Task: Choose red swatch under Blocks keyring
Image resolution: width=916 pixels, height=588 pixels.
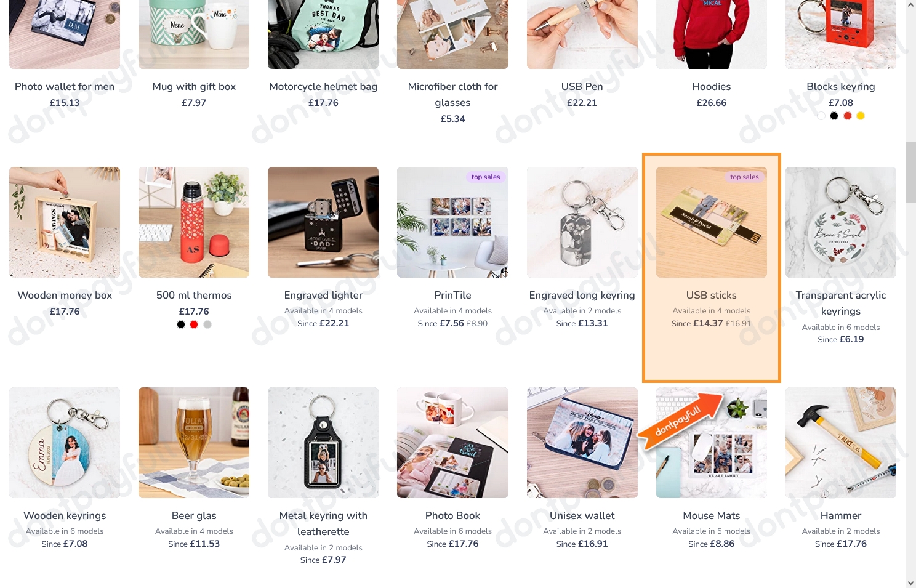Action: click(x=848, y=116)
